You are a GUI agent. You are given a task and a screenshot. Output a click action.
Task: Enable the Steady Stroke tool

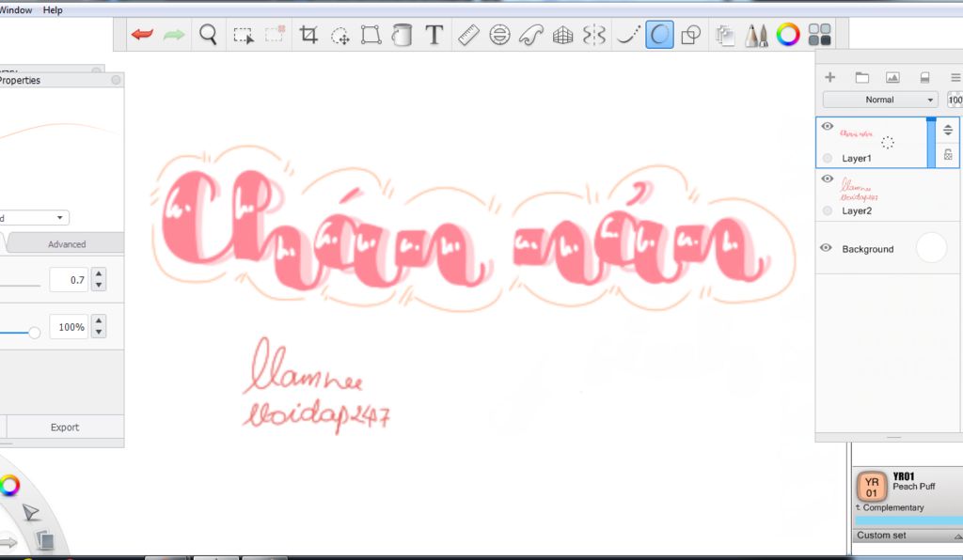[628, 35]
